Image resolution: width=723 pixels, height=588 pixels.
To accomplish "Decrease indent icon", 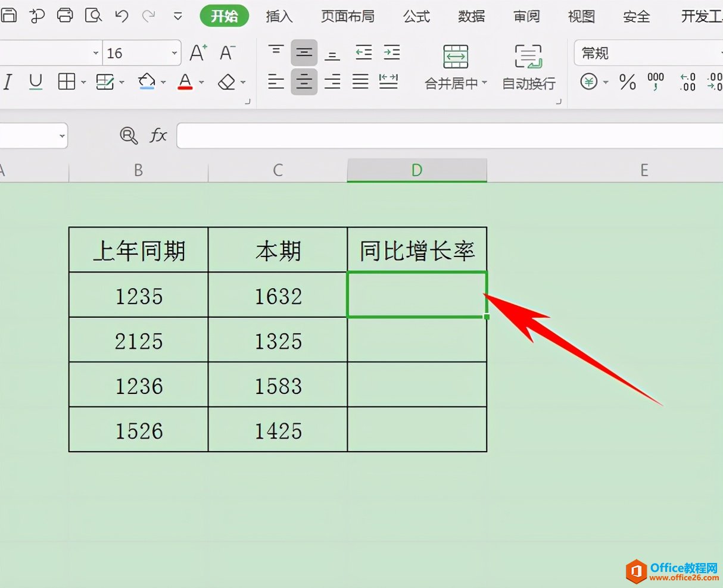I will [363, 52].
